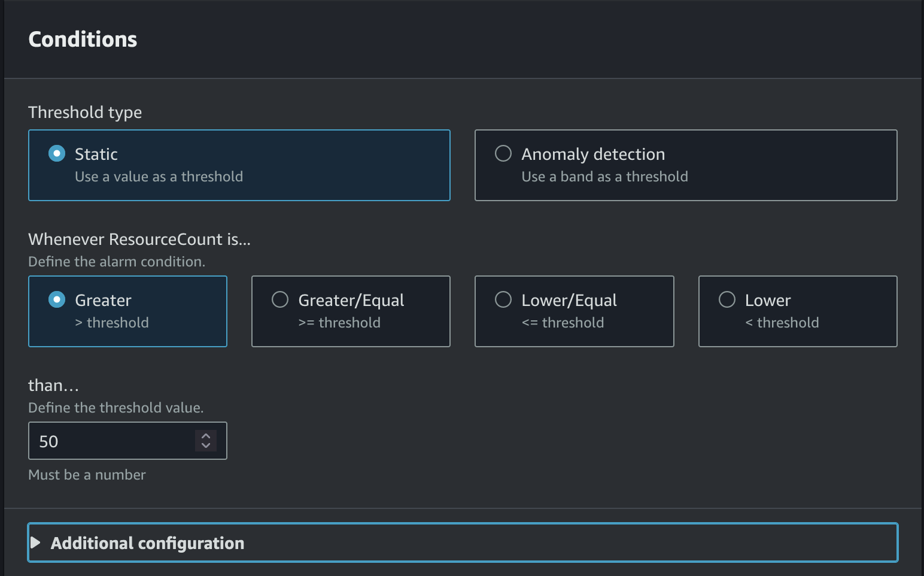Click the down arrow on the threshold stepper
Viewport: 924px width, 576px height.
coord(205,447)
